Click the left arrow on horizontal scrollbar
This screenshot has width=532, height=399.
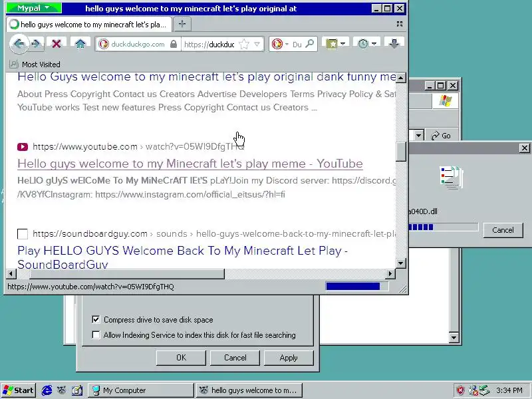11,273
